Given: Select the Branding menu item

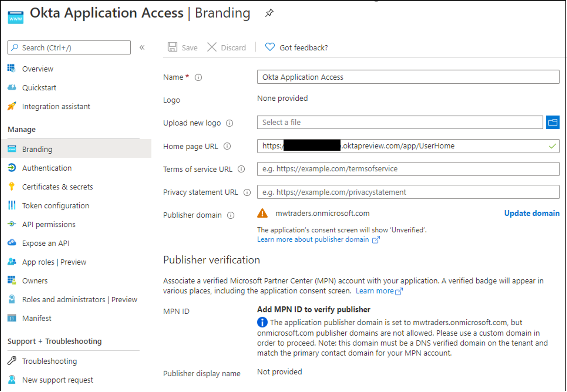Looking at the screenshot, I should coord(76,149).
